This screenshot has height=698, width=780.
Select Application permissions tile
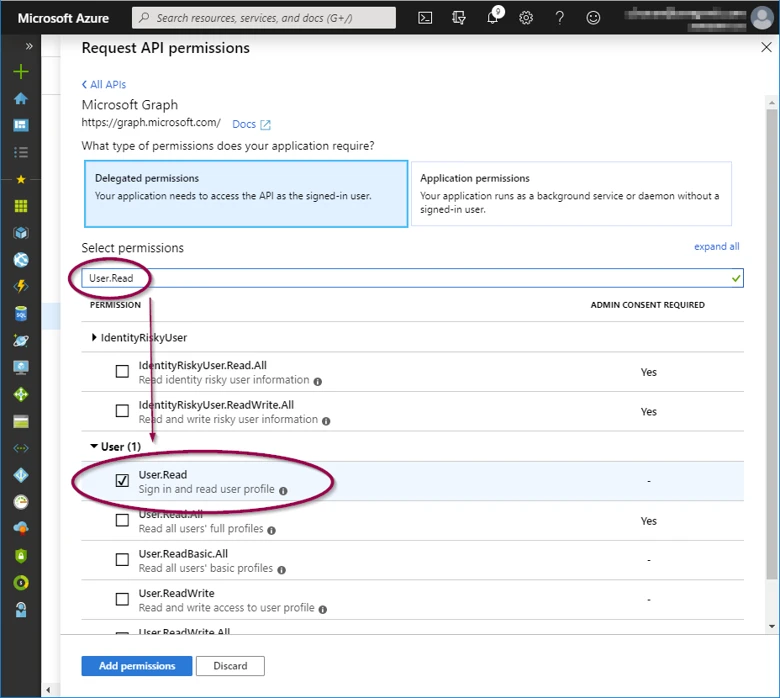[571, 194]
